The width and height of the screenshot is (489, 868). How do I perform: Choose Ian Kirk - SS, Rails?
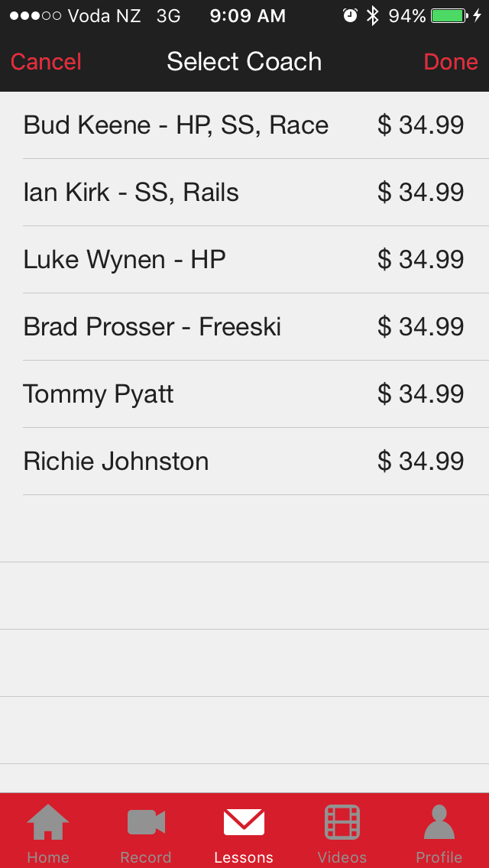[131, 193]
